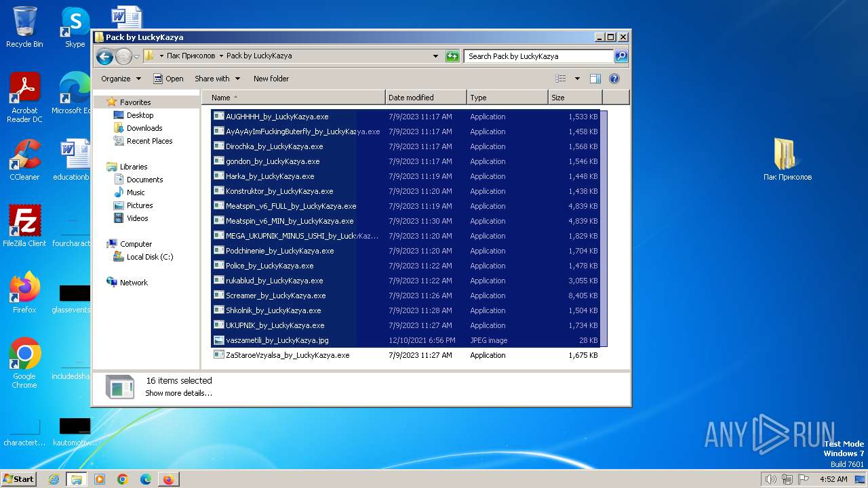Focus the Search Pack by LuckyKazya field
The width and height of the screenshot is (868, 488).
point(539,56)
